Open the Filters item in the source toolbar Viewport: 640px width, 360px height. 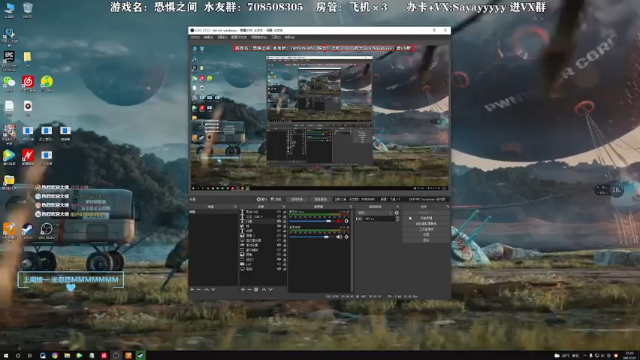pos(276,199)
